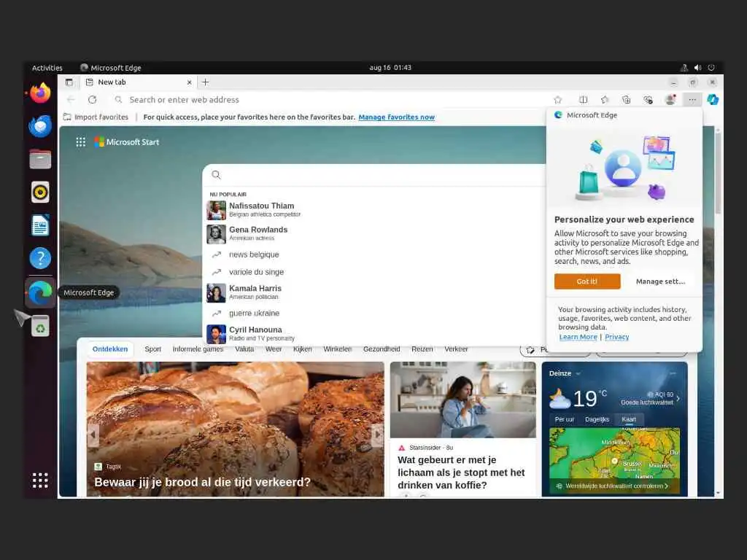The height and width of the screenshot is (560, 747).
Task: Open Microsoft apps grid launcher
Action: 80,142
